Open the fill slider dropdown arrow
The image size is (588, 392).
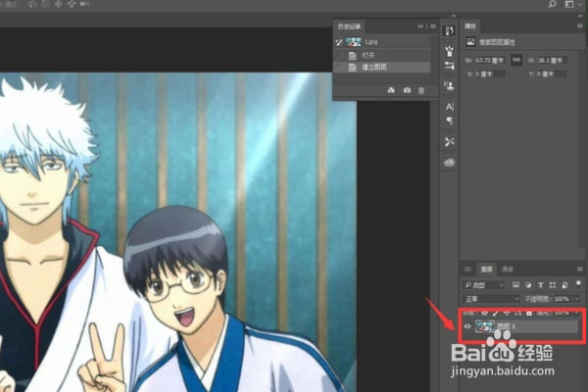point(577,313)
